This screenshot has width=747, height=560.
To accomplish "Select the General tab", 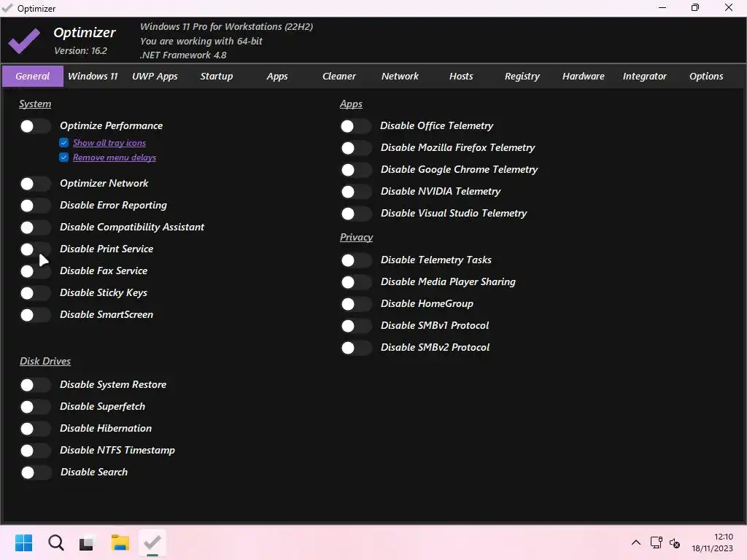I will pyautogui.click(x=32, y=76).
